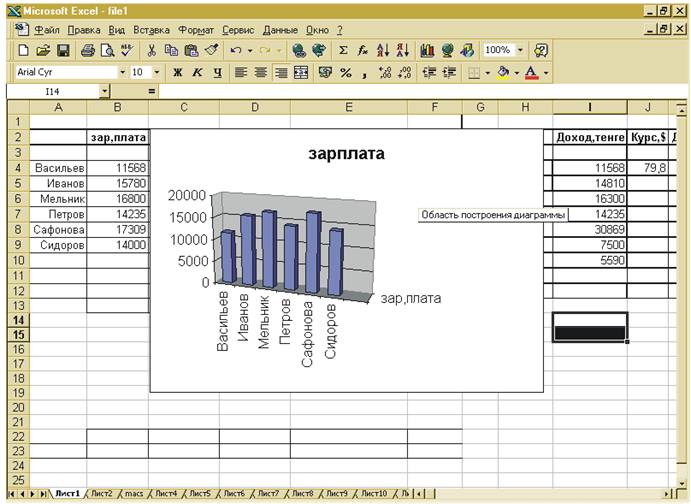Print the sheet using printer icon
The image size is (691, 504).
click(88, 51)
